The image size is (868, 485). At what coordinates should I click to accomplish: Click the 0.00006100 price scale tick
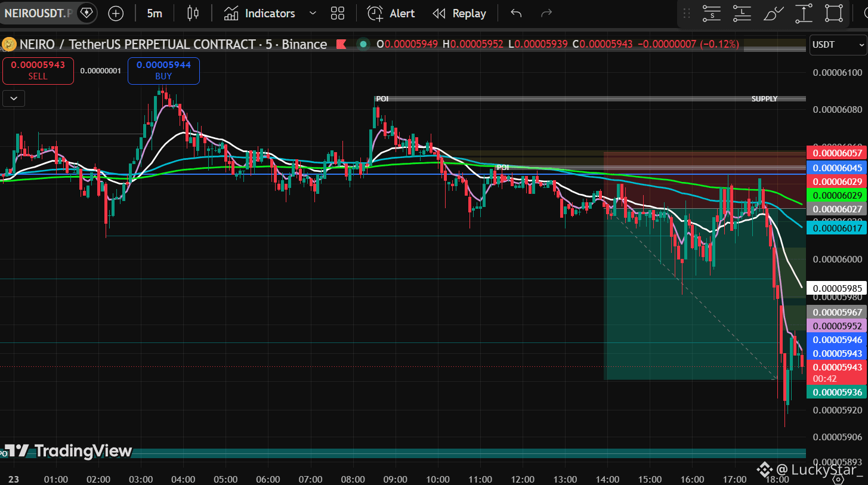click(838, 72)
